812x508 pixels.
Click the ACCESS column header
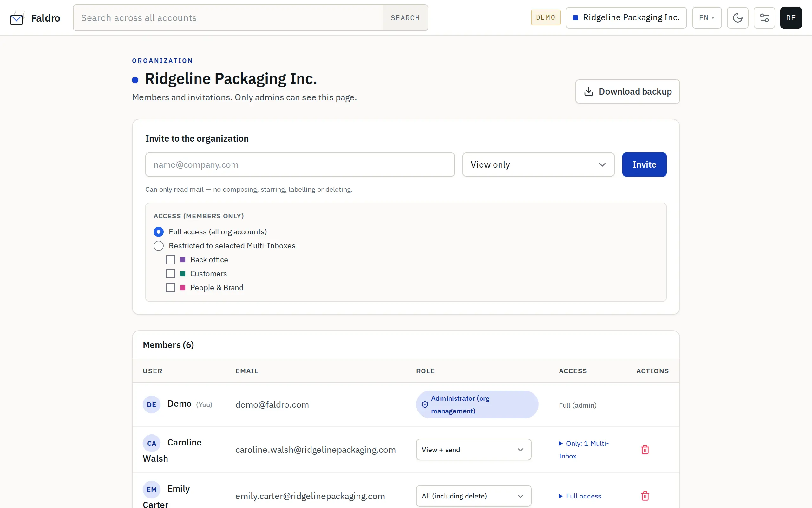tap(573, 371)
